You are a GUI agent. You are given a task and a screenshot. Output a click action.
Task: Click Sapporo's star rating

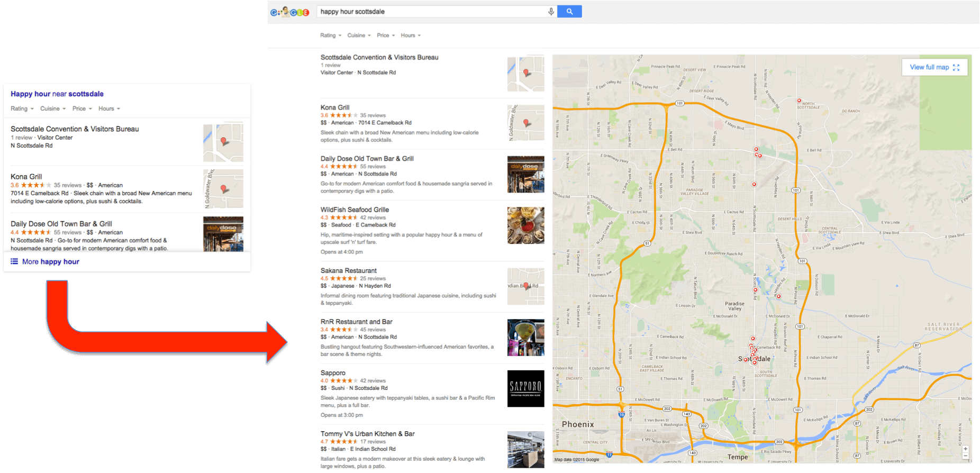click(x=344, y=380)
